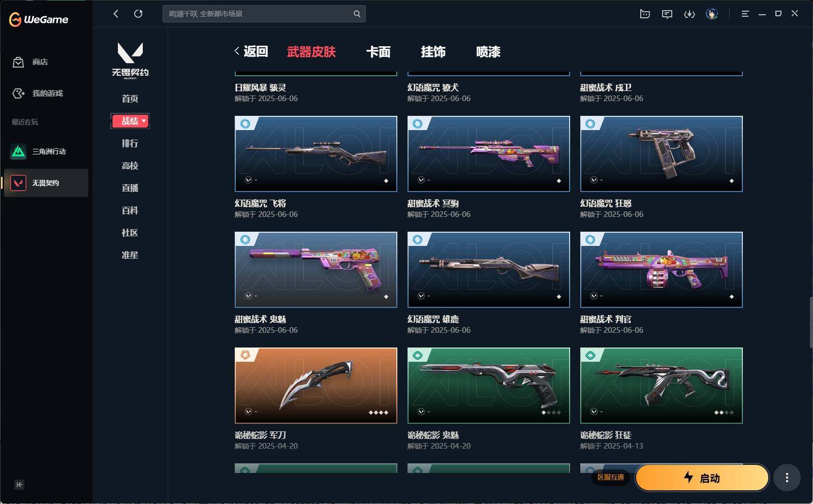Screen dimensions: 813x504
Task: Go back with the top arrow
Action: 116,14
